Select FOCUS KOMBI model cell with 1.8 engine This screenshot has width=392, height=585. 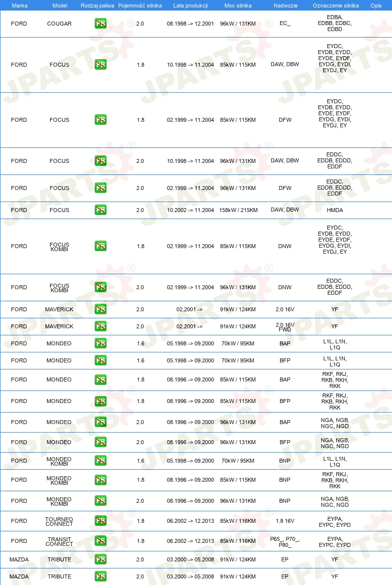[x=59, y=247]
